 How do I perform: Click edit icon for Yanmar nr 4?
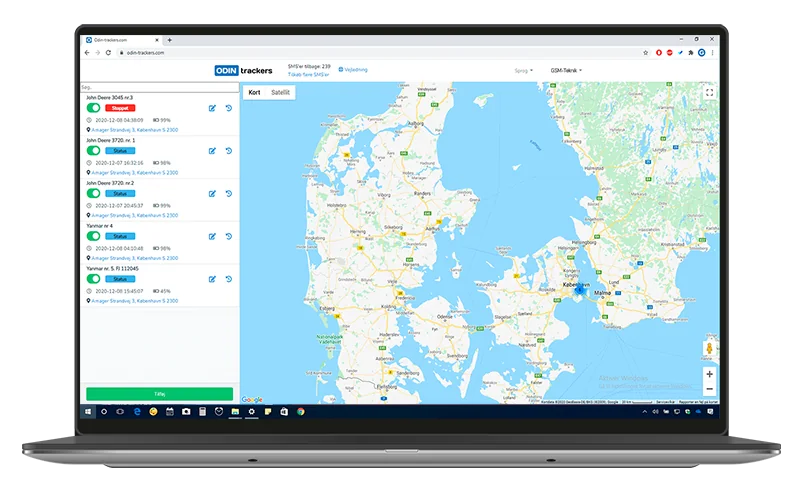pos(212,237)
